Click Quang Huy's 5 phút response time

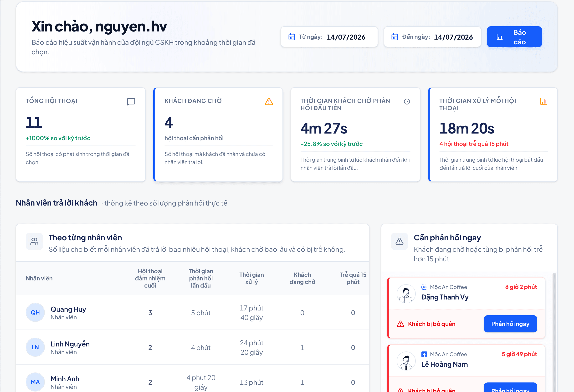[201, 313]
